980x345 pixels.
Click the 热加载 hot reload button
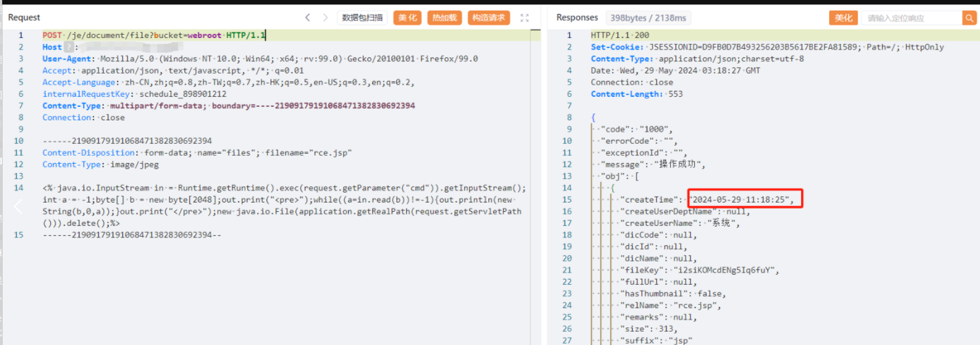coord(444,18)
